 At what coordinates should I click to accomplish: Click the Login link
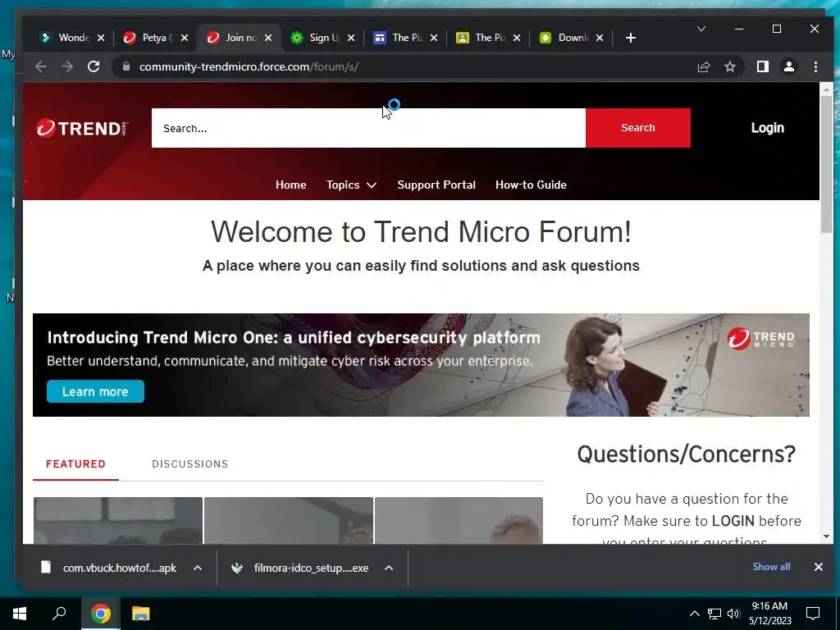point(767,128)
